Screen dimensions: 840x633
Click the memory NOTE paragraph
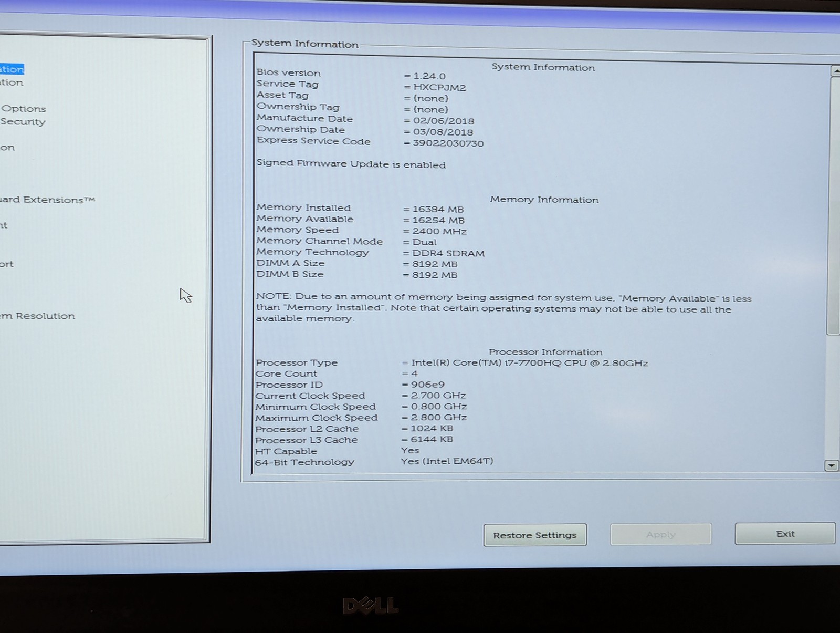tap(504, 308)
